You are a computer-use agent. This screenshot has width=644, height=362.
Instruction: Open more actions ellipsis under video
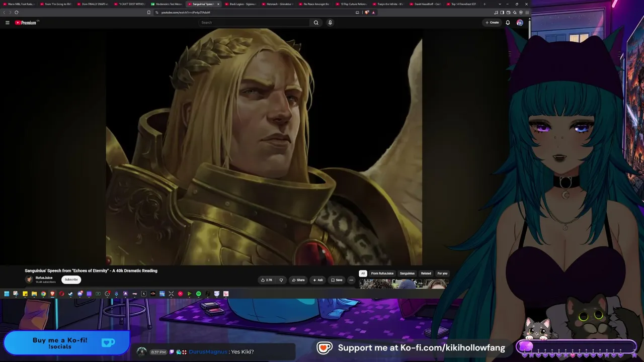point(351,280)
